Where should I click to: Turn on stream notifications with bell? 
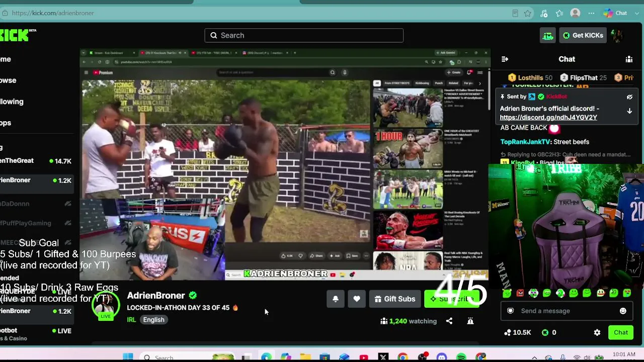click(x=336, y=299)
